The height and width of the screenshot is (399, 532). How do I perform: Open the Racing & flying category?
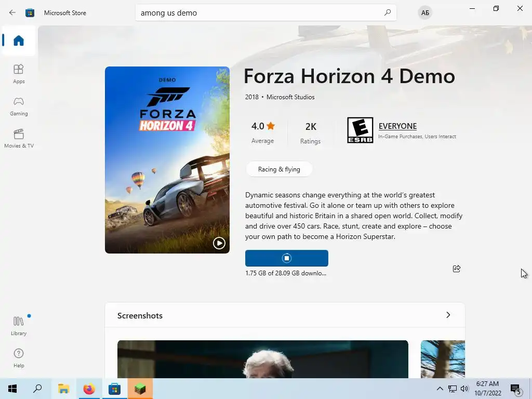click(x=279, y=169)
